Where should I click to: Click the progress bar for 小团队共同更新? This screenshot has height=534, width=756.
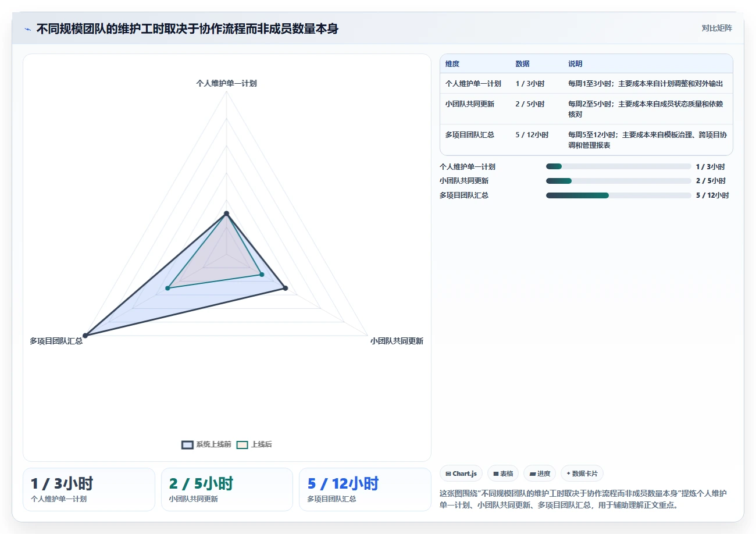(619, 181)
